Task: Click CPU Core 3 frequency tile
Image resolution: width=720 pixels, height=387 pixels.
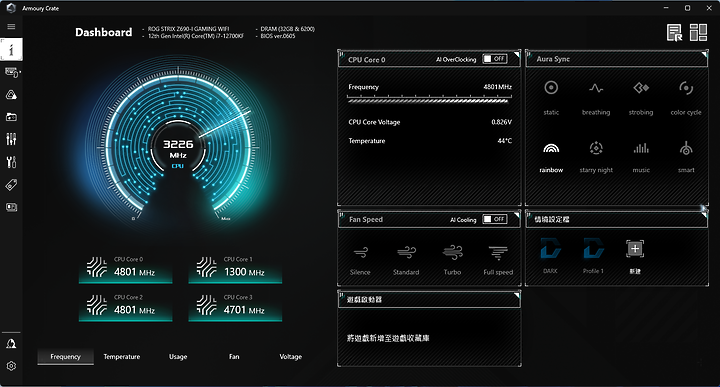Action: coord(235,307)
